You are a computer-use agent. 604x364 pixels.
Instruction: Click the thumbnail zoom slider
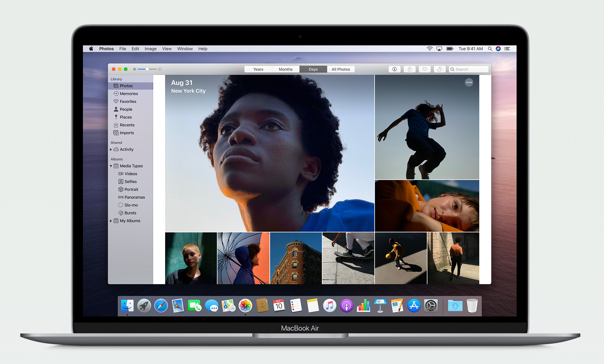147,69
